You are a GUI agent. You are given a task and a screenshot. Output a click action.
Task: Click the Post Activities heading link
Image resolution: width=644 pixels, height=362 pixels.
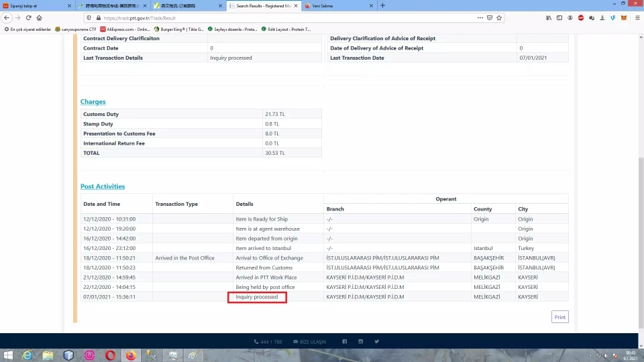(103, 186)
